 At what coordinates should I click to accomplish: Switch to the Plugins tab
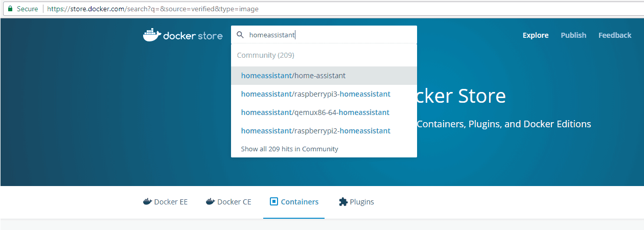(356, 202)
